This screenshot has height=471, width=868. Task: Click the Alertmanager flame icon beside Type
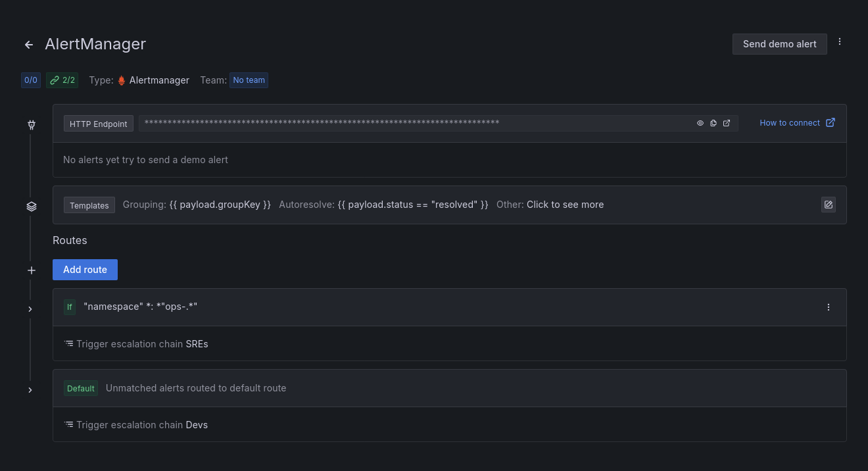pyautogui.click(x=121, y=80)
